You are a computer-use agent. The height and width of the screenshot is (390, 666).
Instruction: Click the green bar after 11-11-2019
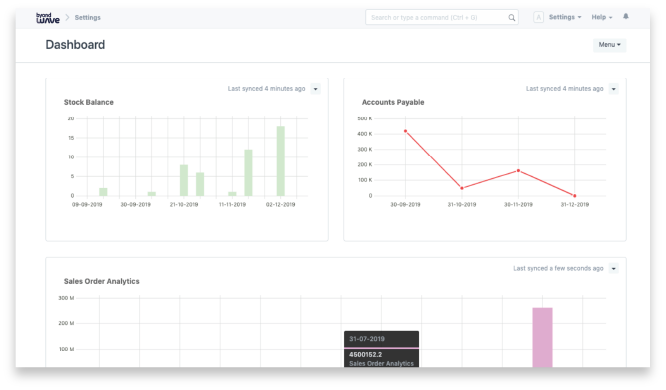248,173
